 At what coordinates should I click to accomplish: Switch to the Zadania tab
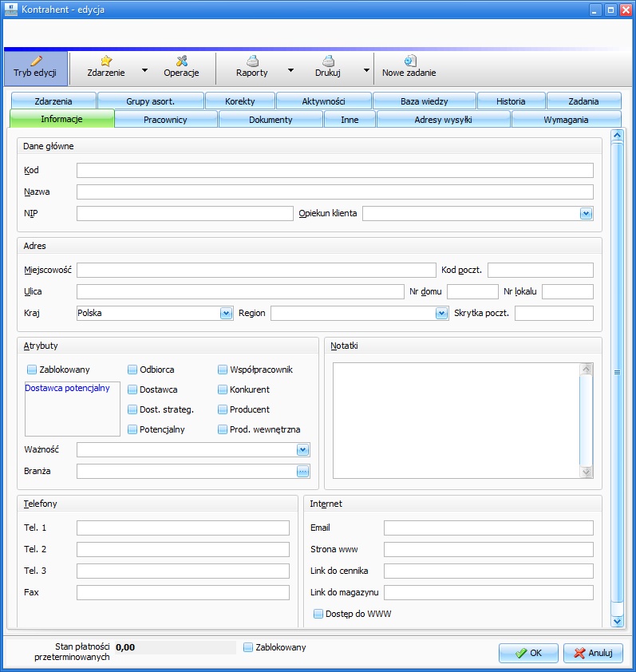[x=583, y=101]
